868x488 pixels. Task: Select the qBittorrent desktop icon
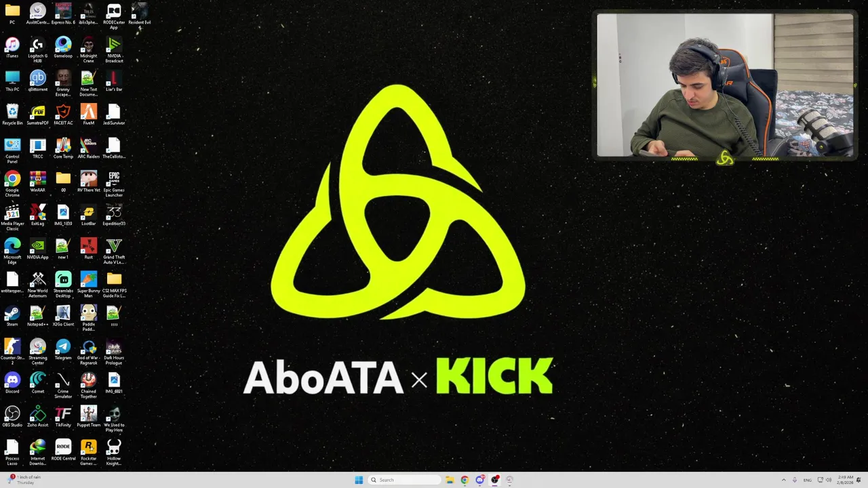tap(38, 81)
